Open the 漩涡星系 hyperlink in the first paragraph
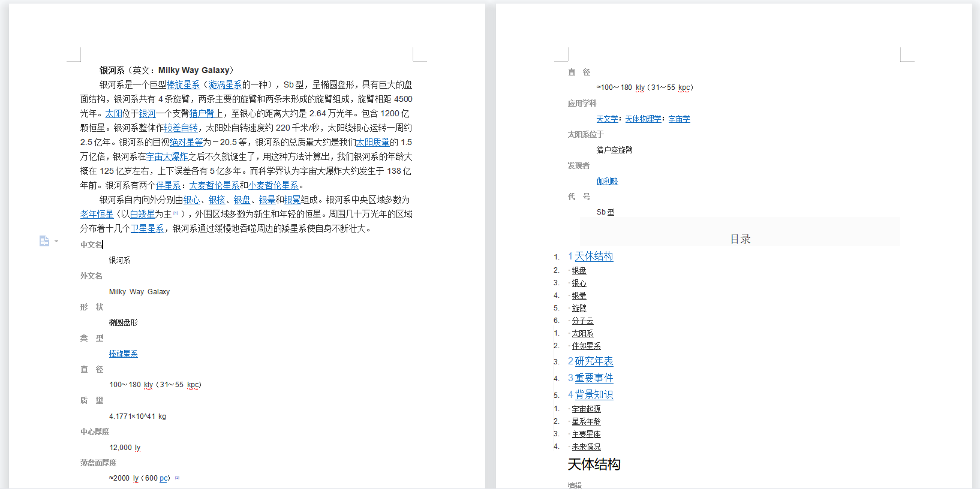Viewport: 980px width, 489px height. [225, 85]
